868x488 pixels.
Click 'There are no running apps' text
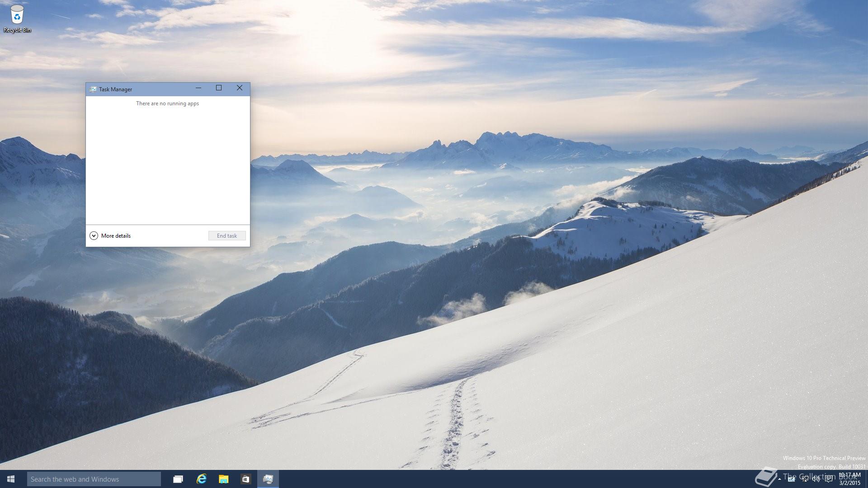(167, 103)
